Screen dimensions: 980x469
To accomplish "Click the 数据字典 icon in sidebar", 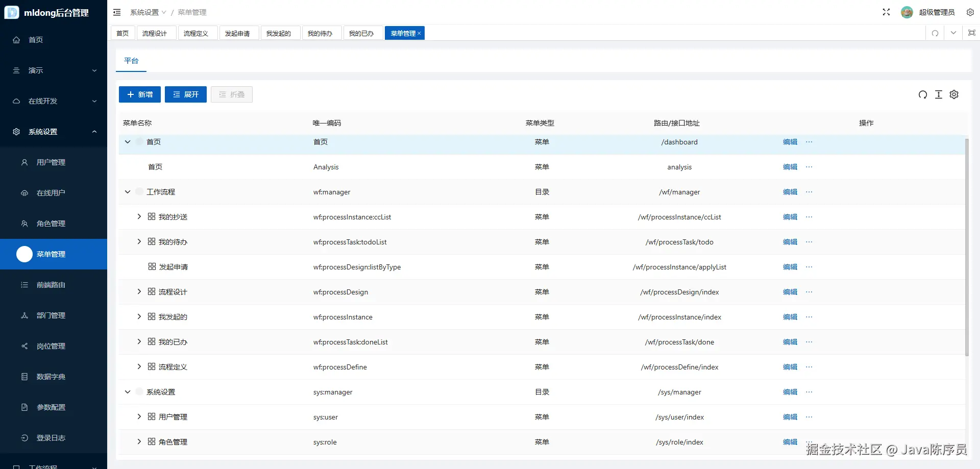I will click(24, 377).
